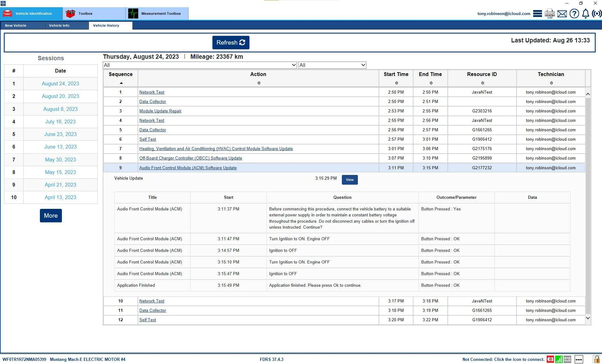Open the Measurement Toolbox tab
This screenshot has height=364, width=602.
[x=157, y=14]
